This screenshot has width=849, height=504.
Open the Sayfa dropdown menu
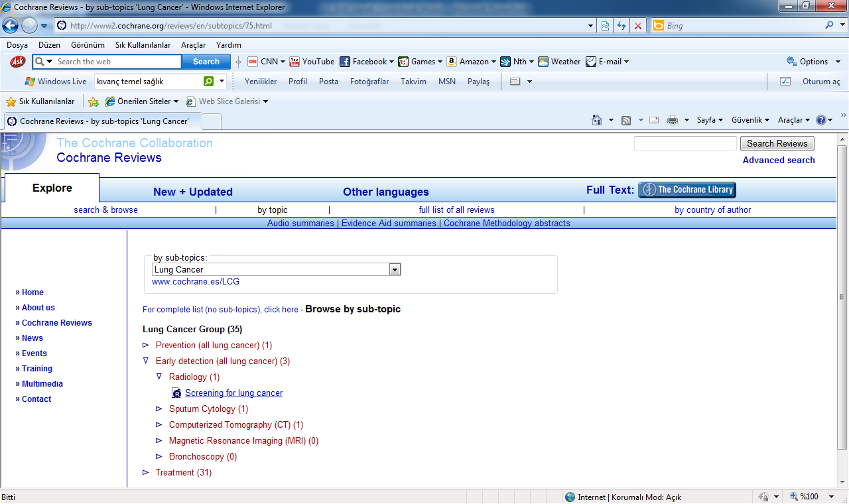coord(709,120)
